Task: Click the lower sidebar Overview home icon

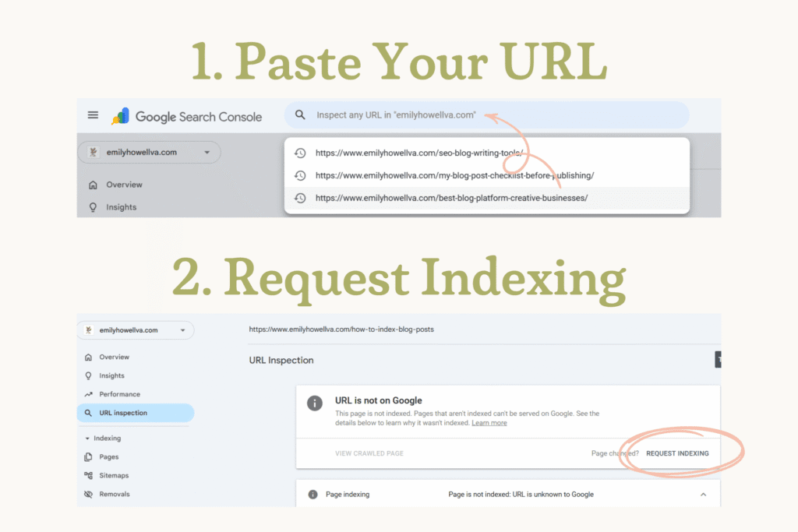Action: pos(89,357)
